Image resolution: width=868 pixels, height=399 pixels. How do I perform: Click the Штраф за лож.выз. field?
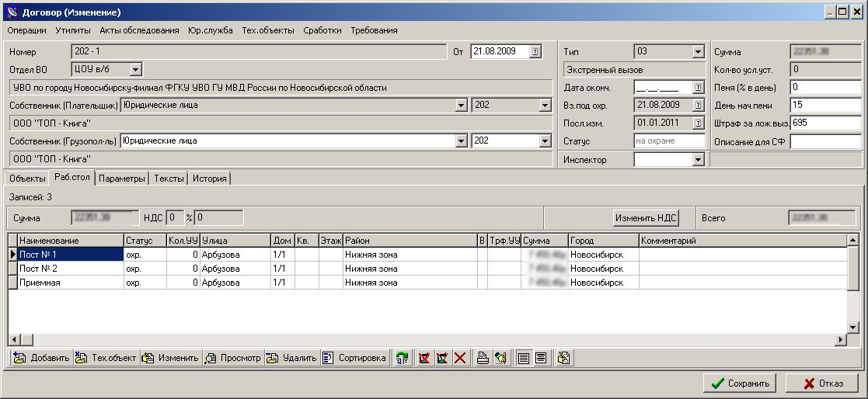(826, 123)
